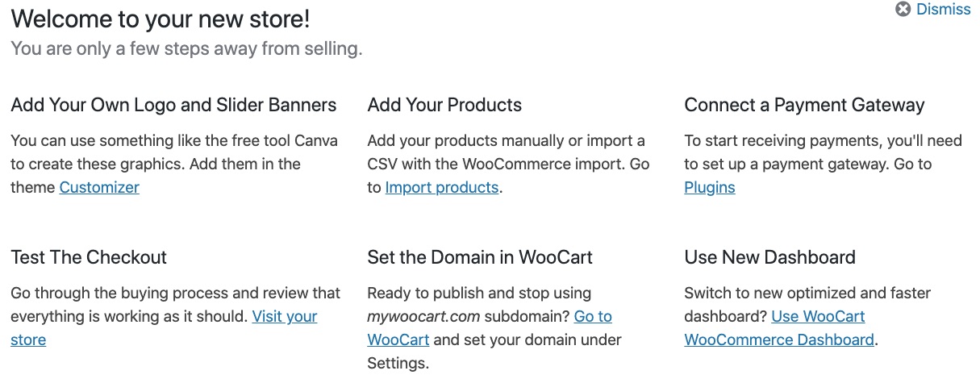
Task: Click the Use New Dashboard heading
Action: [769, 257]
